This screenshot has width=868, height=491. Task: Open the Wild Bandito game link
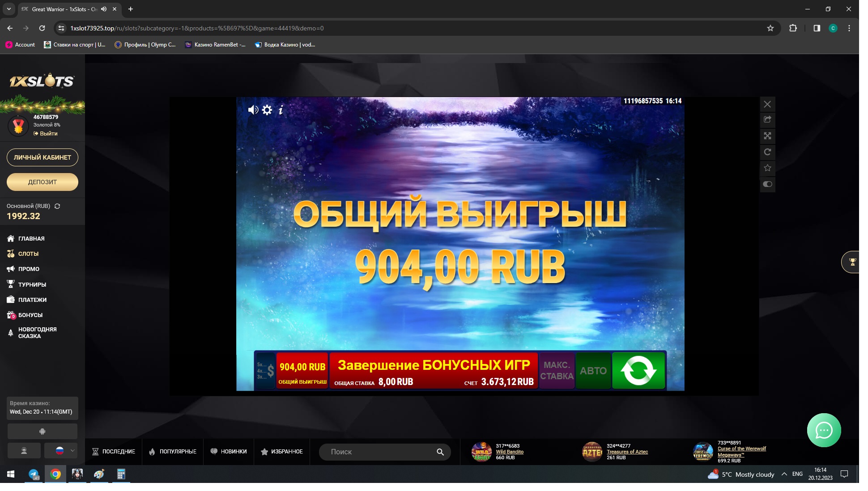click(x=509, y=452)
